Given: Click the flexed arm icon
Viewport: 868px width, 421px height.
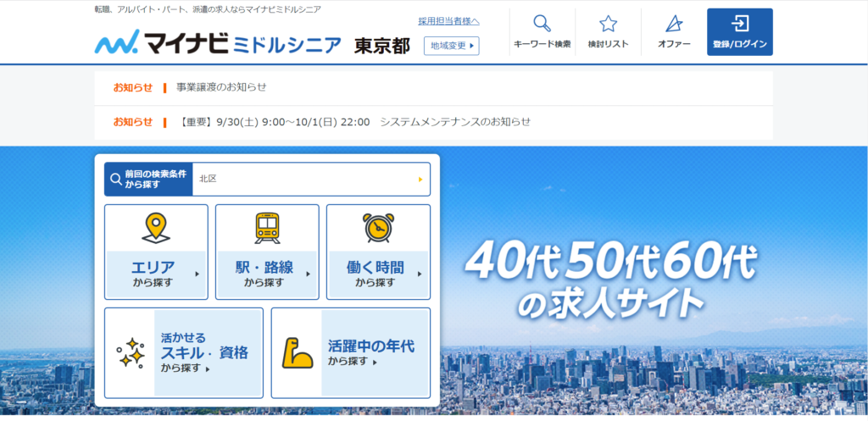Looking at the screenshot, I should pos(298,353).
